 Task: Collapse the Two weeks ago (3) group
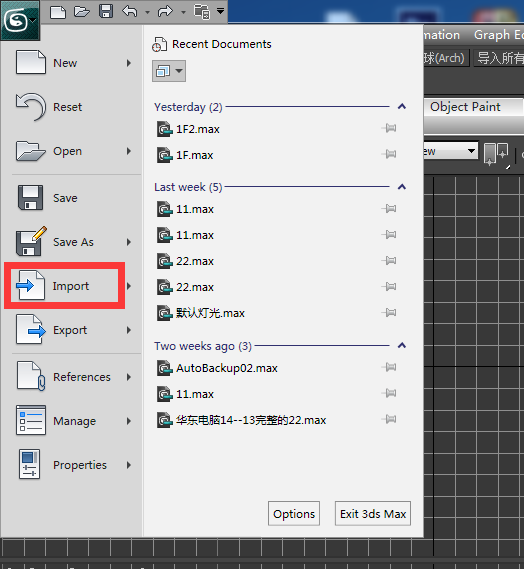coord(401,345)
